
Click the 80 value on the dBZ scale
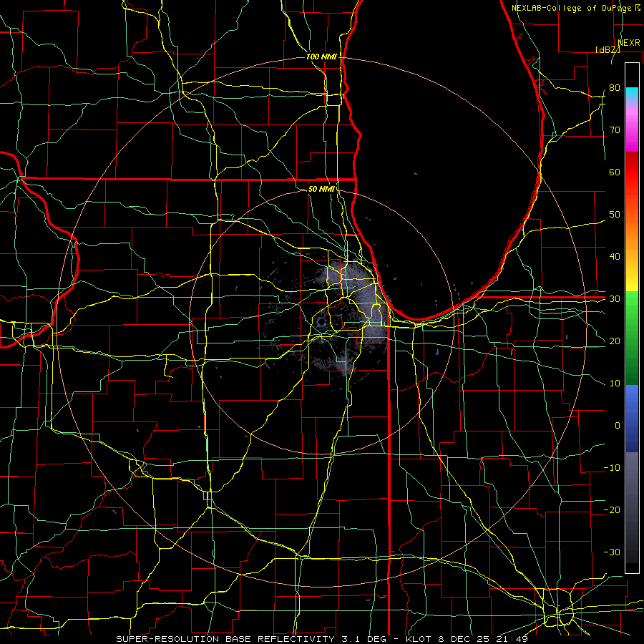pos(615,88)
